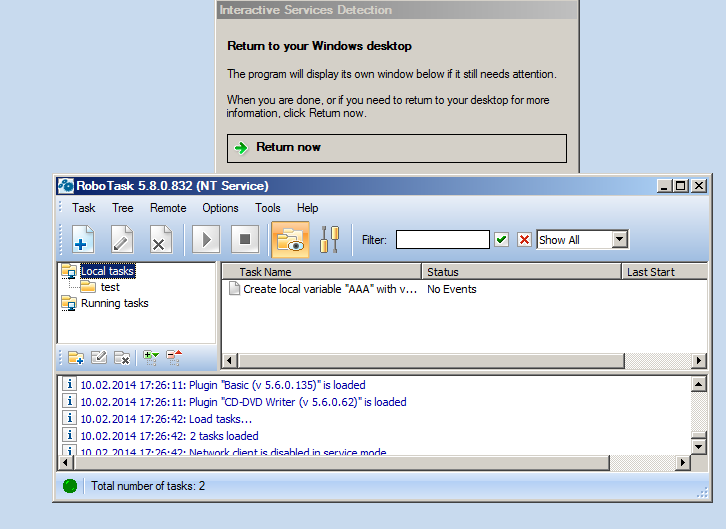Image resolution: width=726 pixels, height=529 pixels.
Task: Click the log pane scroll down arrow
Action: pyautogui.click(x=699, y=447)
